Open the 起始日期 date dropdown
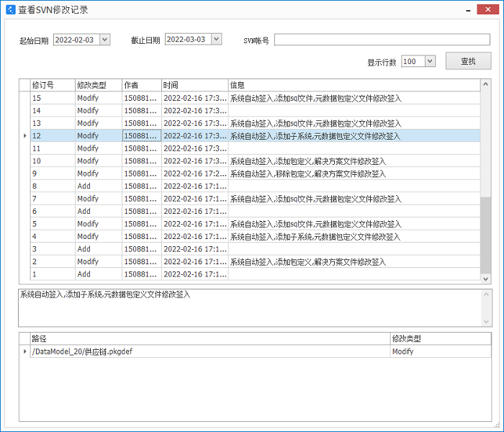The height and width of the screenshot is (432, 504). pyautogui.click(x=105, y=40)
